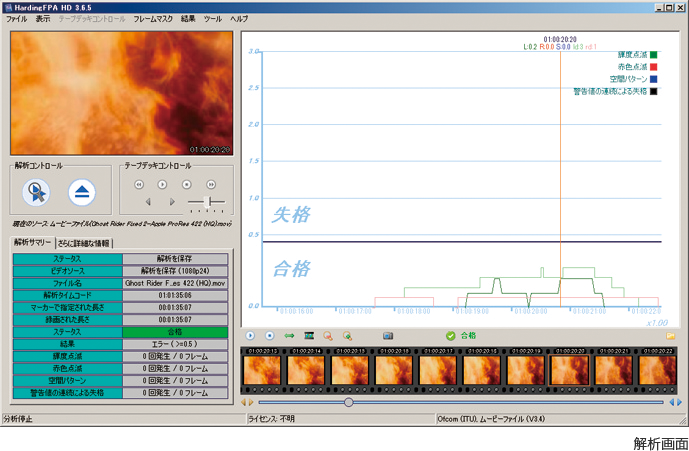Click the x1.00 zoom factor label
The height and width of the screenshot is (451, 689).
(x=657, y=323)
